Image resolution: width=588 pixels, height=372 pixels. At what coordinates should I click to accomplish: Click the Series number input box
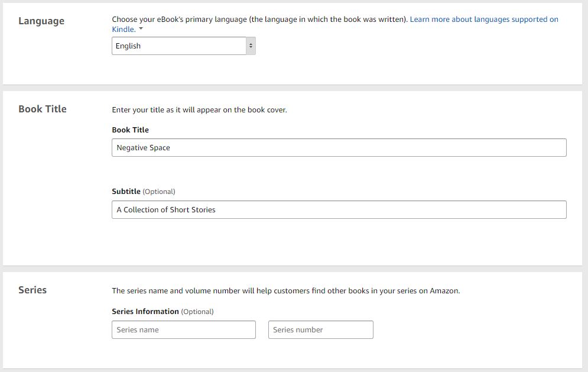pyautogui.click(x=320, y=330)
